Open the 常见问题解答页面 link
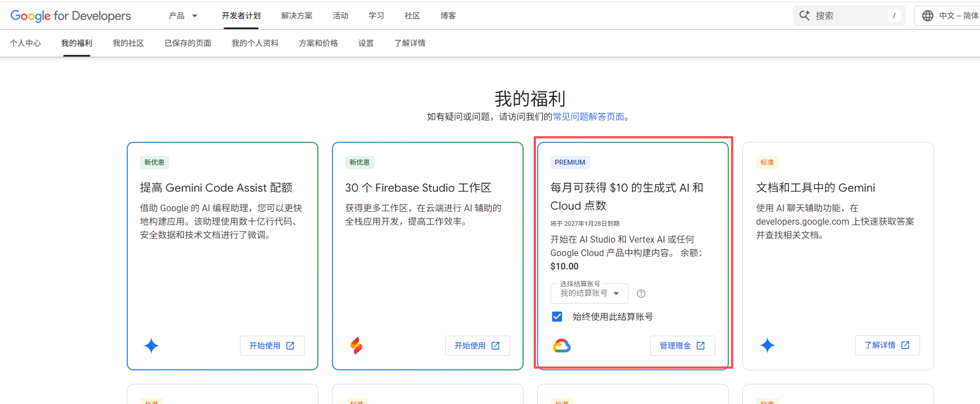This screenshot has width=980, height=404. pyautogui.click(x=589, y=117)
